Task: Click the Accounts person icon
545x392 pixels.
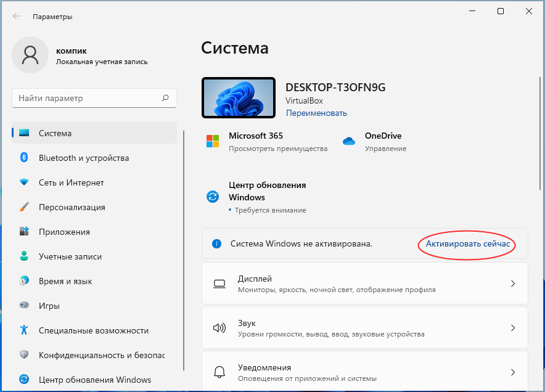Action: point(24,256)
